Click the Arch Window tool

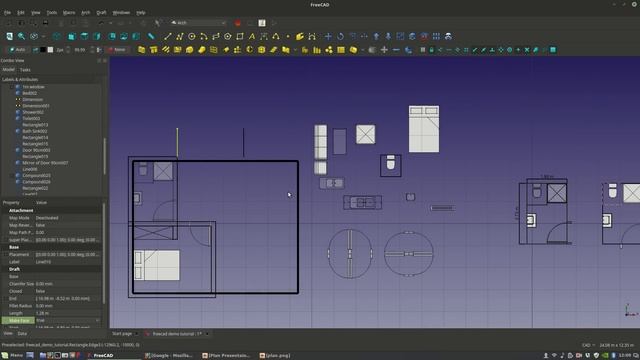[213, 50]
